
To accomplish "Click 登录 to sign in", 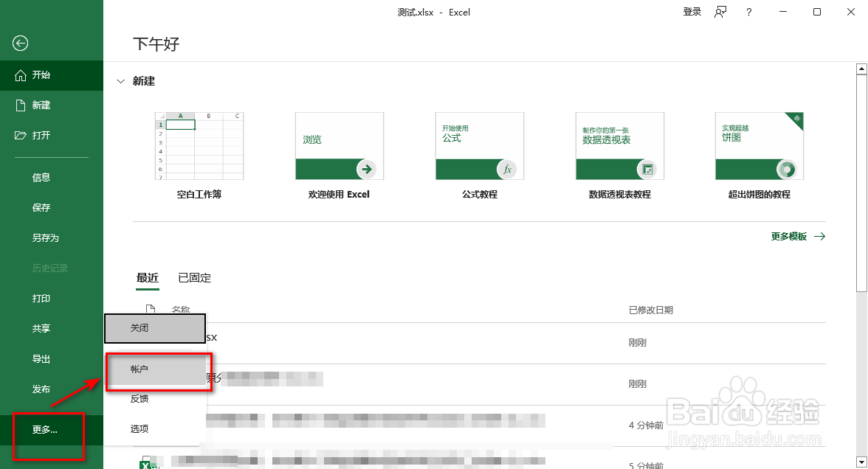I will [692, 12].
